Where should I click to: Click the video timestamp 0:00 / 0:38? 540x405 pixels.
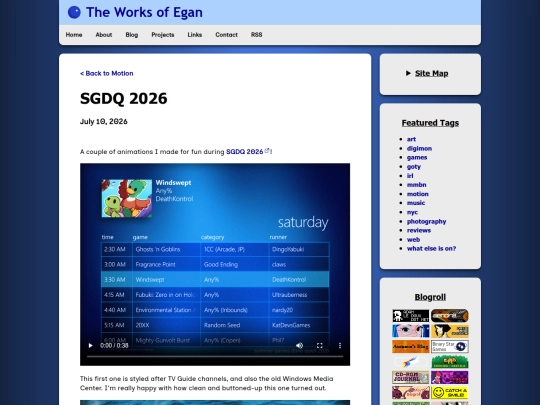[x=114, y=345]
